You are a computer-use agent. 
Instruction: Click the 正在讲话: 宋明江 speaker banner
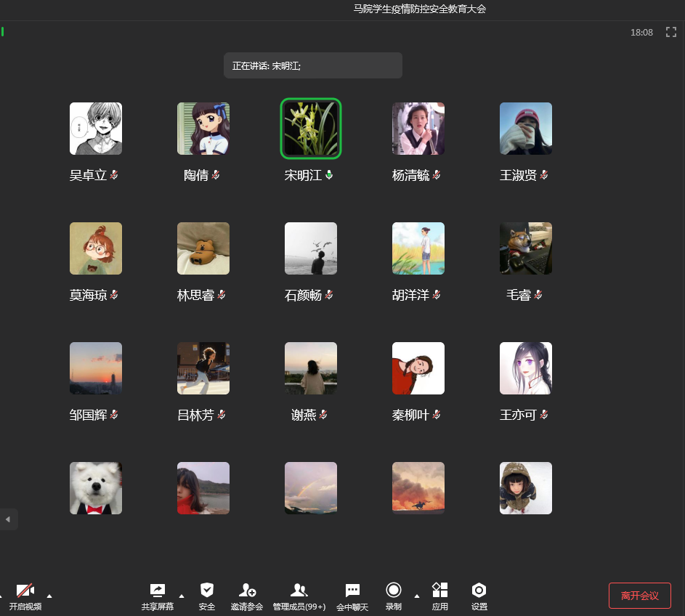[313, 65]
